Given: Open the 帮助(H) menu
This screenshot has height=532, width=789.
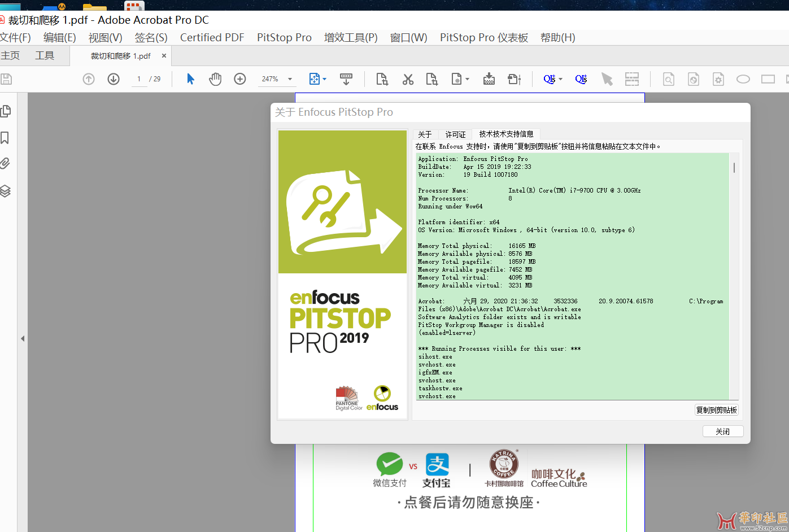Looking at the screenshot, I should (558, 37).
